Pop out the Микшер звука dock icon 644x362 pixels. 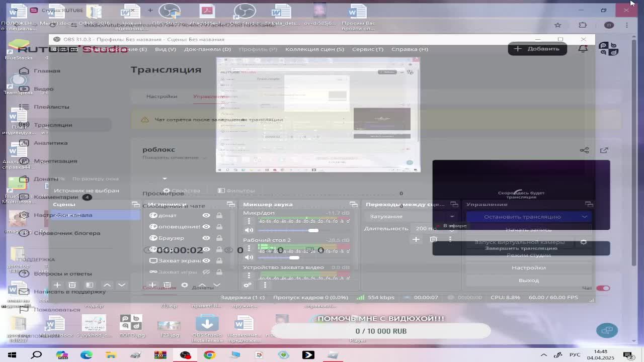pos(353,204)
